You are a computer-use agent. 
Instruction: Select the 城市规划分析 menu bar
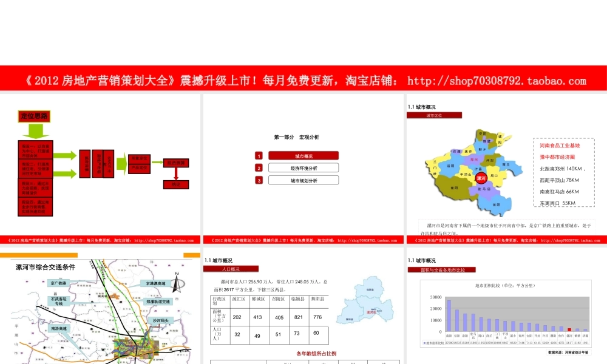(303, 180)
